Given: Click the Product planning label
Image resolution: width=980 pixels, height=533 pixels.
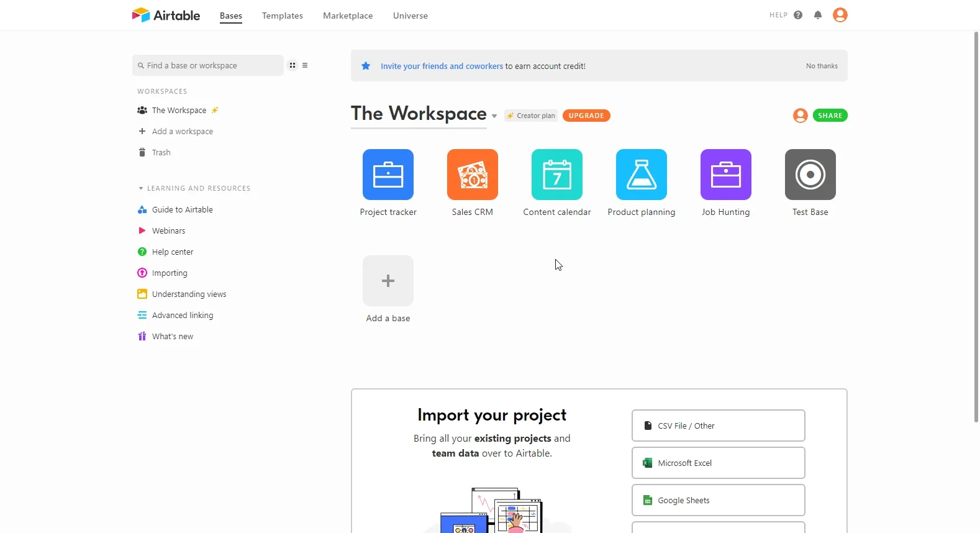Looking at the screenshot, I should click(642, 212).
